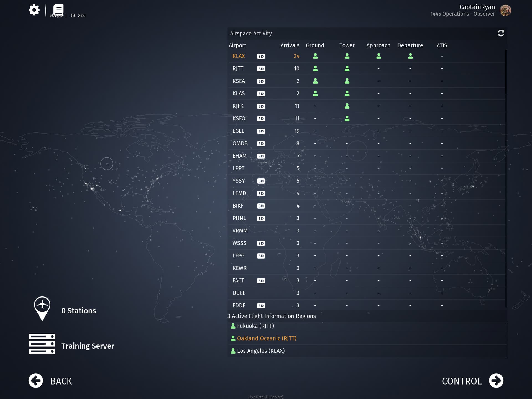Select the Oakland Oceanic (RJTT) region
The width and height of the screenshot is (532, 399).
[x=267, y=338]
